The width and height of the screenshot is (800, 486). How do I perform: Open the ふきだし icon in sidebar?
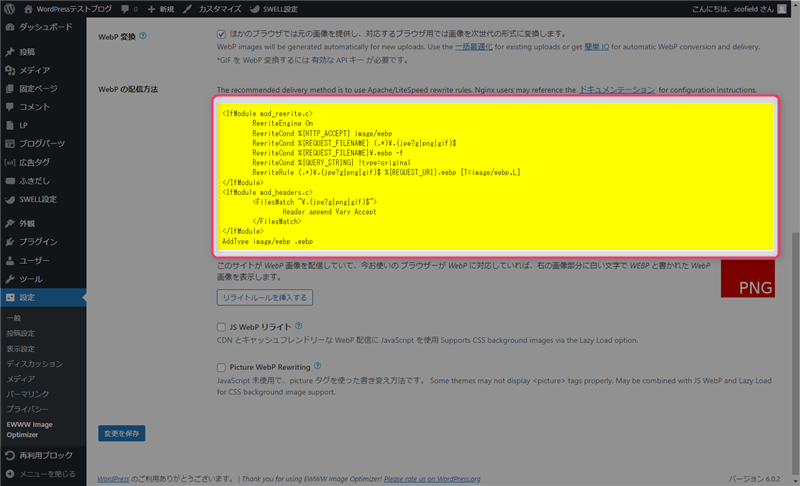[x=10, y=181]
